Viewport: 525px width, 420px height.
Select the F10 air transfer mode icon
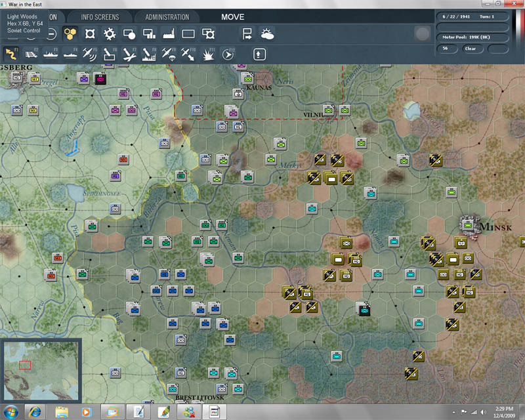click(x=188, y=54)
